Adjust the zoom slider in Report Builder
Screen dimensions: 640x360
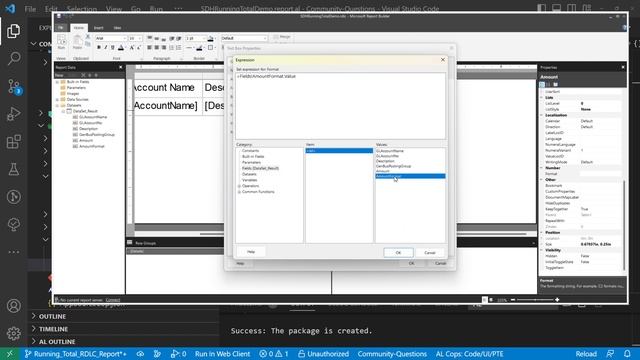pos(535,300)
